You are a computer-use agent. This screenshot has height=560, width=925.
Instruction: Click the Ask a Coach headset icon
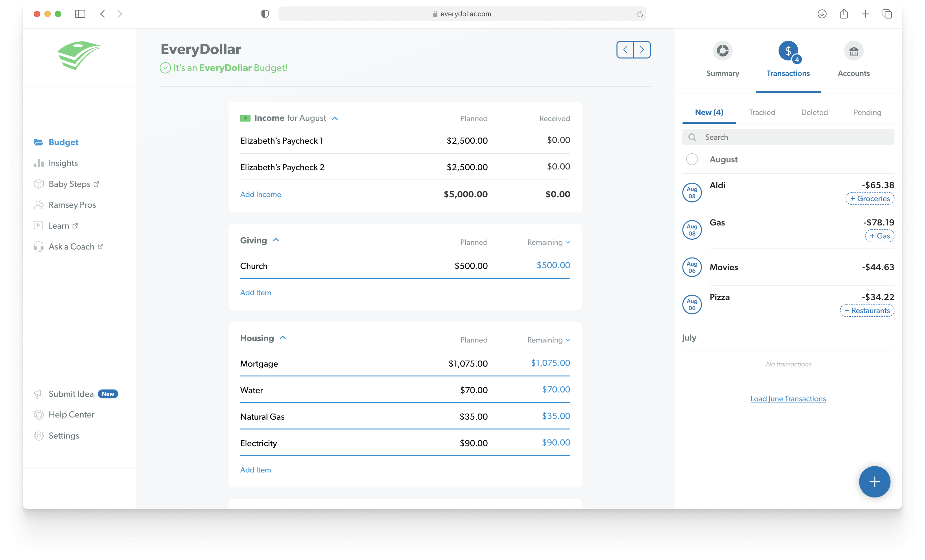coord(38,247)
